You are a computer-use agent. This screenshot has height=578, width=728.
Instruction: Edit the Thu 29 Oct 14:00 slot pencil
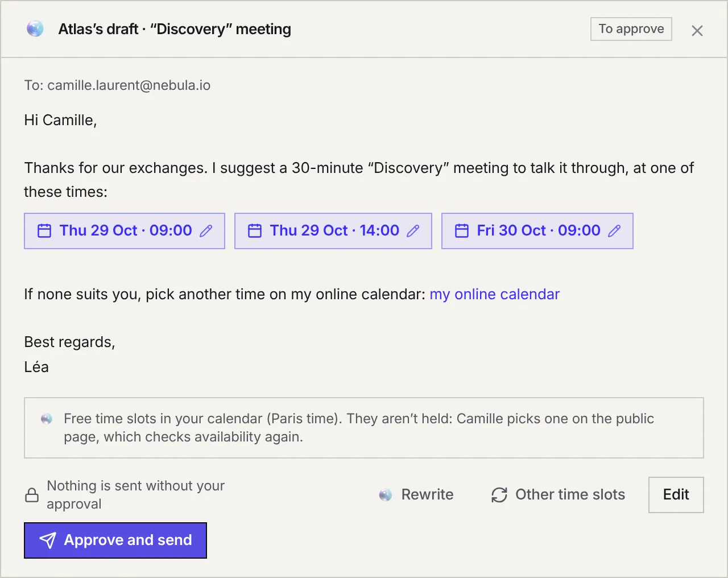pyautogui.click(x=413, y=231)
